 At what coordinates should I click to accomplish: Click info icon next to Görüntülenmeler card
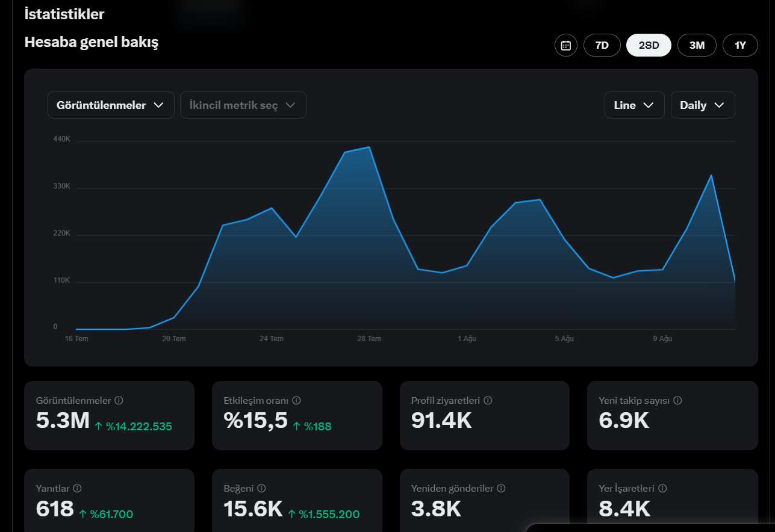point(119,400)
